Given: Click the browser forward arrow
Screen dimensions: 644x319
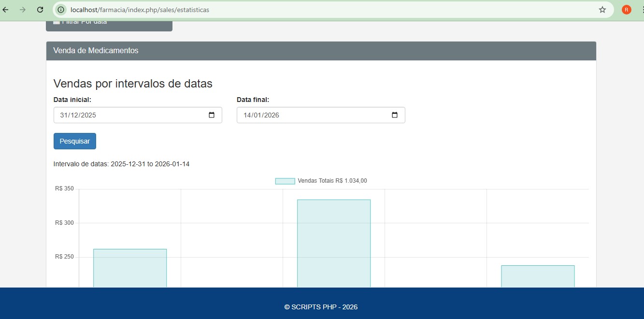Looking at the screenshot, I should 23,10.
